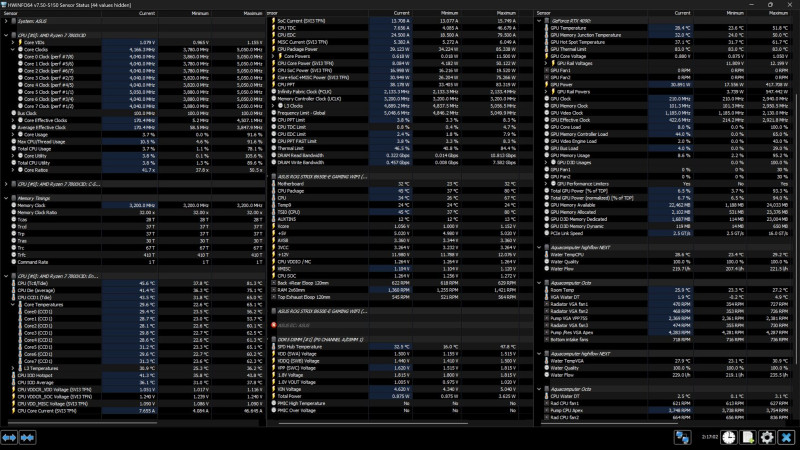Image resolution: width=800 pixels, height=450 pixels.
Task: Close sensors with the blue X icon
Action: point(786,437)
